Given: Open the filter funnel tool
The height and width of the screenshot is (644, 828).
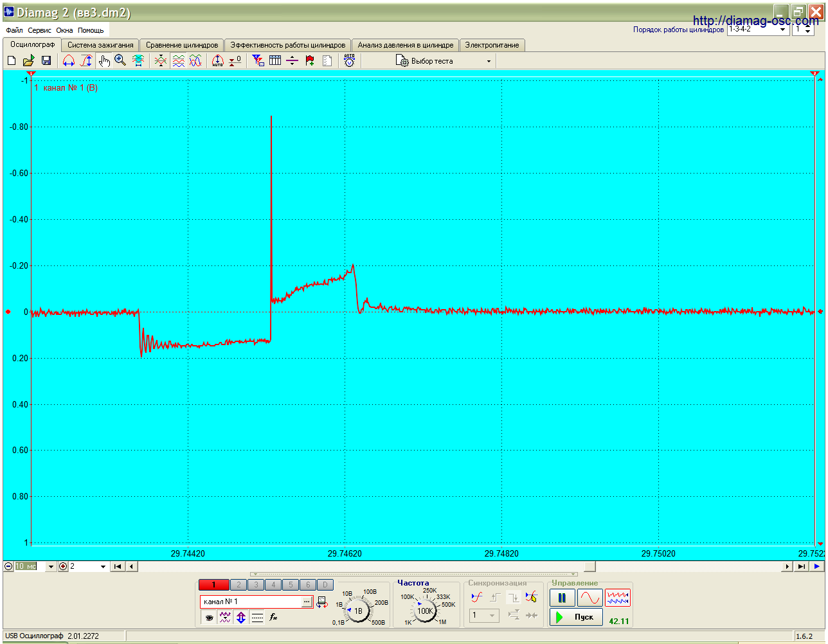Looking at the screenshot, I should point(258,60).
